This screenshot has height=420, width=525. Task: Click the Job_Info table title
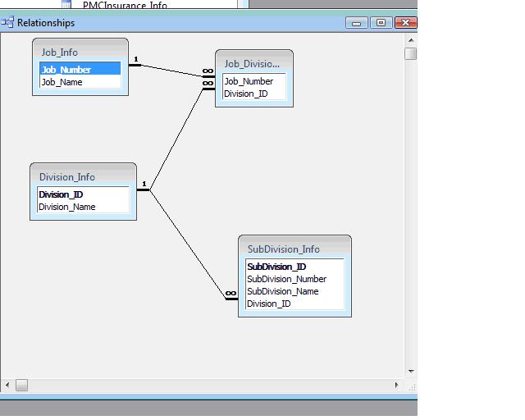(x=60, y=52)
